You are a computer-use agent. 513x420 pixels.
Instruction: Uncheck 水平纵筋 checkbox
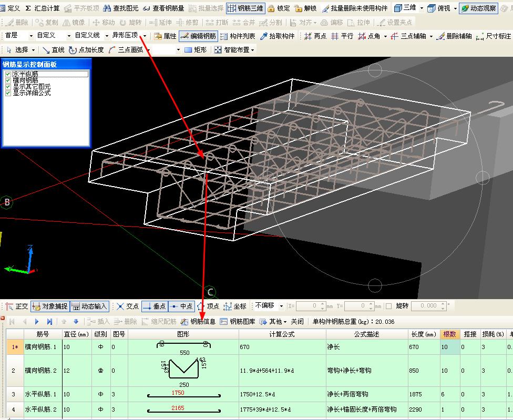tap(8, 74)
